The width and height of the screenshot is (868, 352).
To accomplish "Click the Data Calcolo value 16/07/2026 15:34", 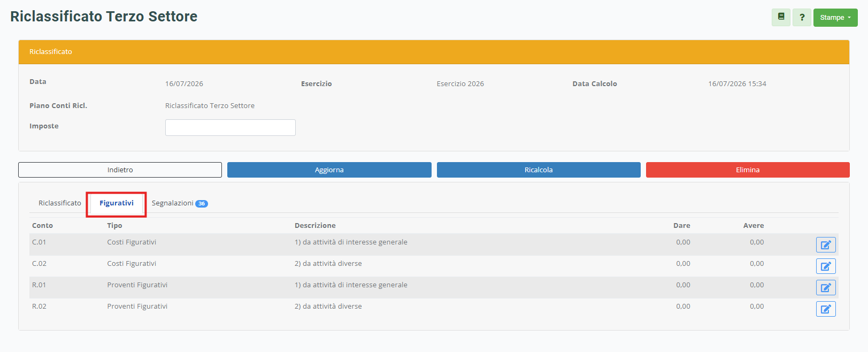I will 738,84.
